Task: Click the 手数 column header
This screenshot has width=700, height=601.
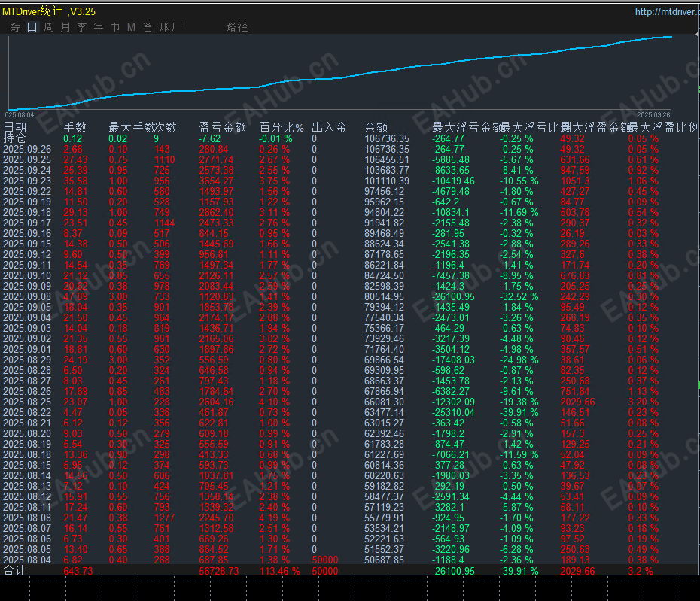Action: (75, 128)
